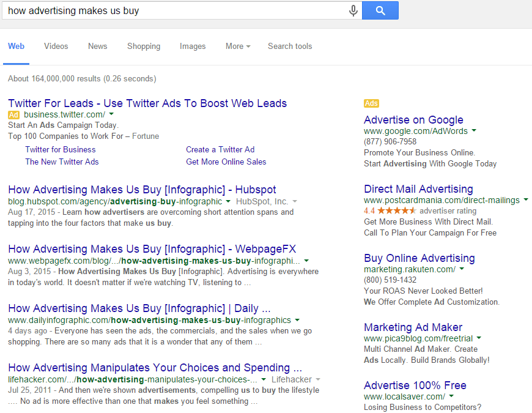Click the www.dailyinfographic.com green URL
This screenshot has height=413, width=532.
click(x=149, y=321)
